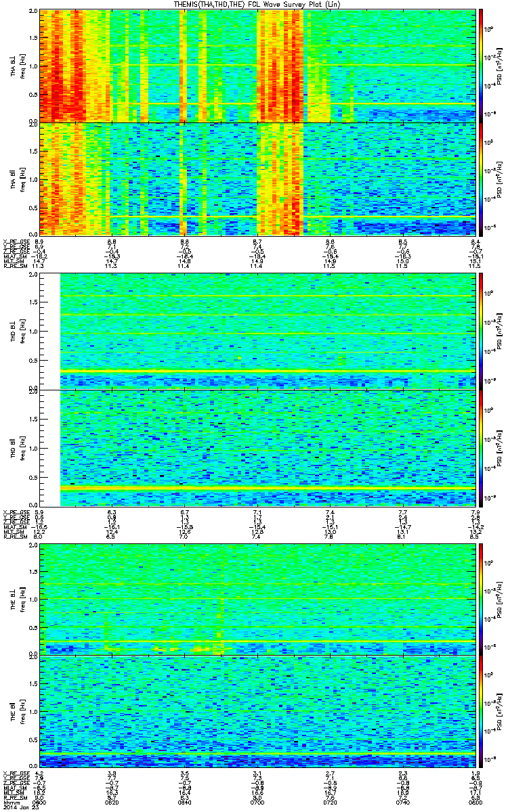Image resolution: width=508 pixels, height=812 pixels.
Task: Click the 0.5 frequency tick on THE B-parallel axis
Action: point(33,740)
